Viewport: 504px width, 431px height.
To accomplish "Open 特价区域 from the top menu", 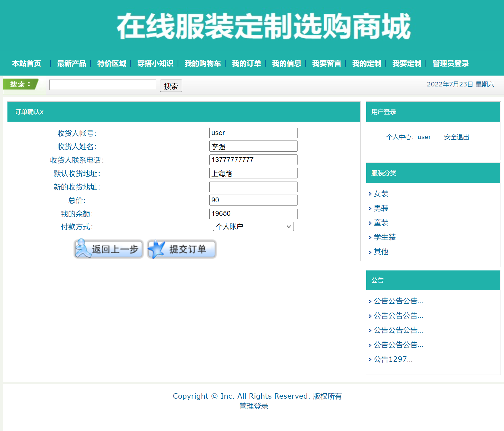I will 111,64.
